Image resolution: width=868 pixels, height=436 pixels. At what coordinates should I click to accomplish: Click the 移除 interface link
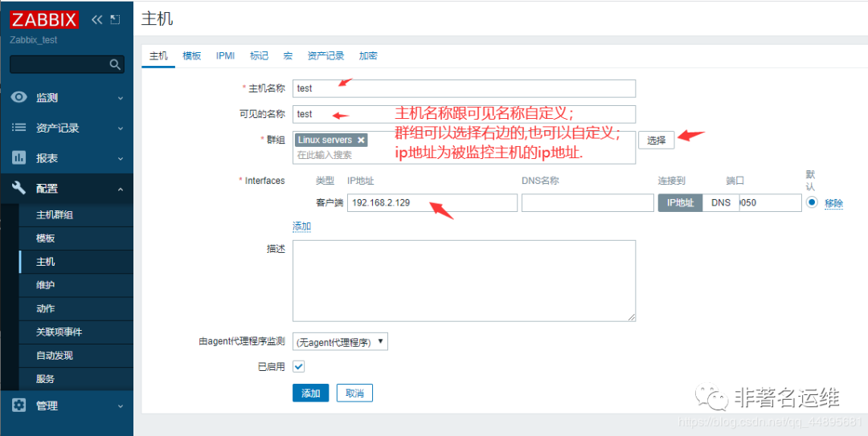pos(833,203)
